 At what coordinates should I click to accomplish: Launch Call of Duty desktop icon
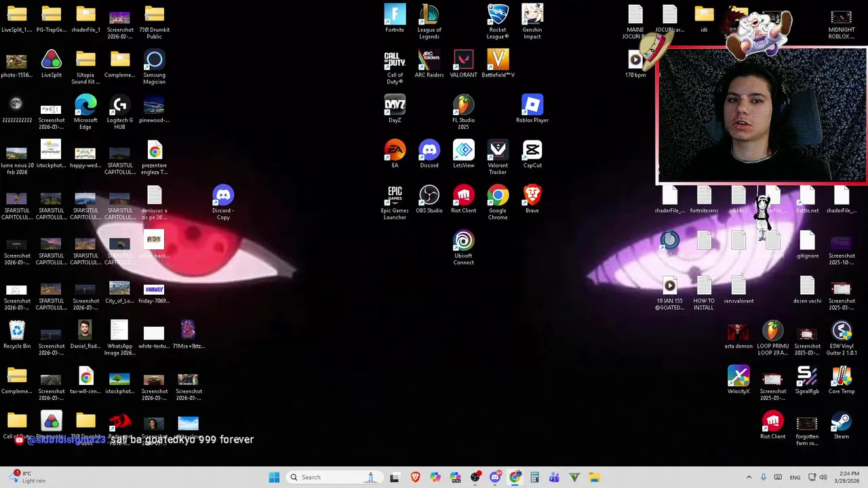[x=395, y=67]
